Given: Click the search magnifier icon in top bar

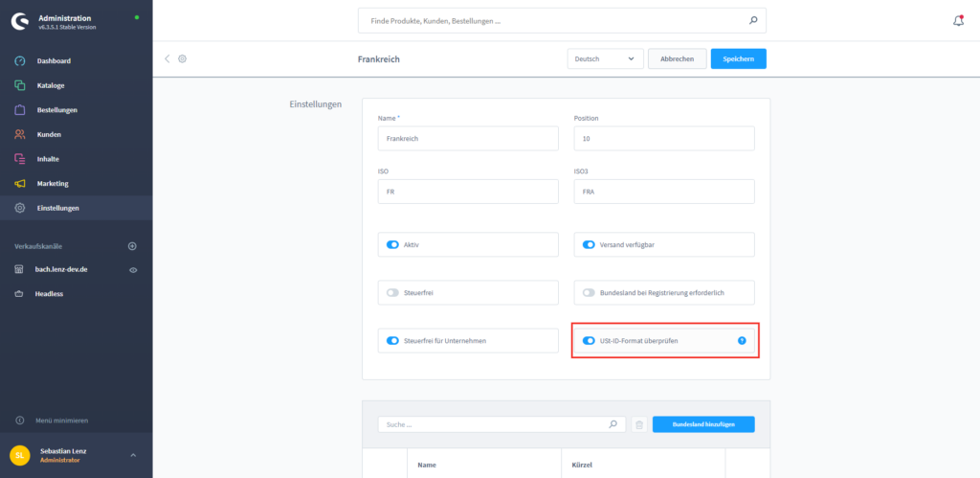Looking at the screenshot, I should pyautogui.click(x=753, y=20).
